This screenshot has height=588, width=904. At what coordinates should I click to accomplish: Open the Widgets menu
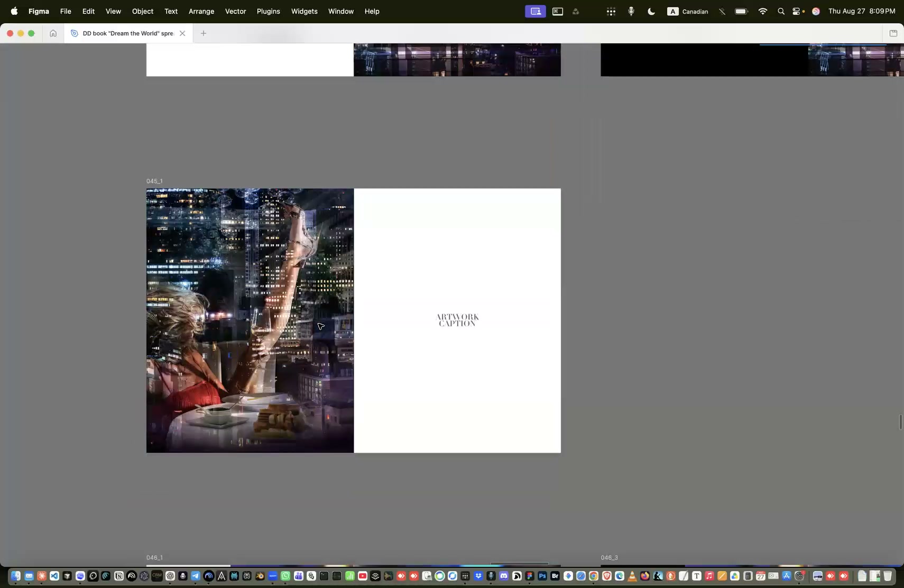click(305, 11)
